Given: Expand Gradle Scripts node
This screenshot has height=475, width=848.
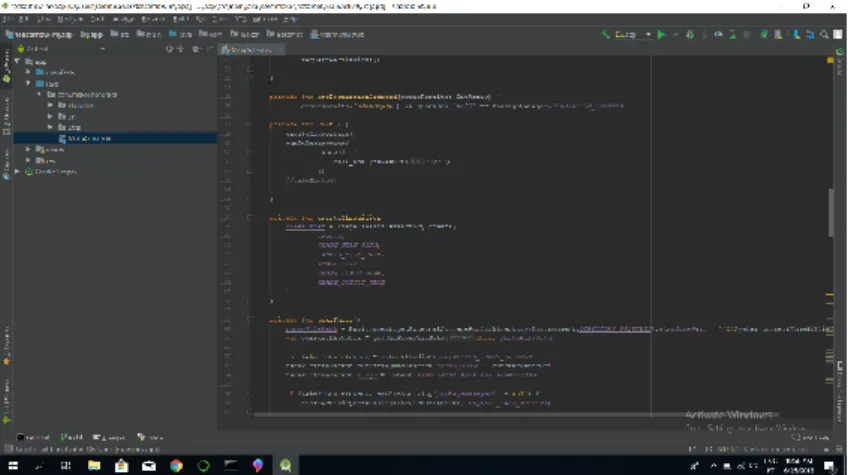Looking at the screenshot, I should [x=17, y=171].
